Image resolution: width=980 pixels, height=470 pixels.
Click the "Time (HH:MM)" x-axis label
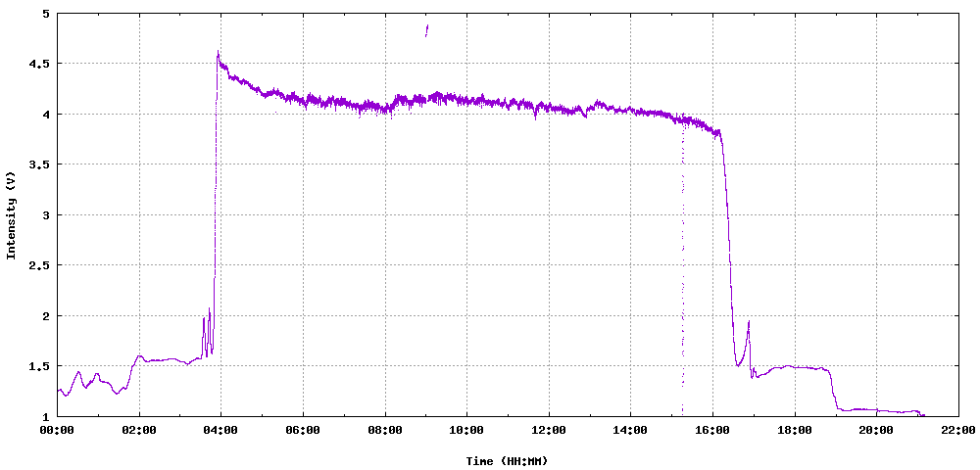[507, 461]
